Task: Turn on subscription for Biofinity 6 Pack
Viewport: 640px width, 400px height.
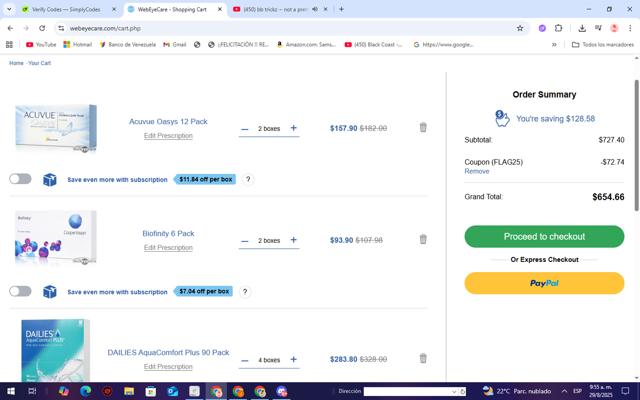Action: pyautogui.click(x=20, y=291)
